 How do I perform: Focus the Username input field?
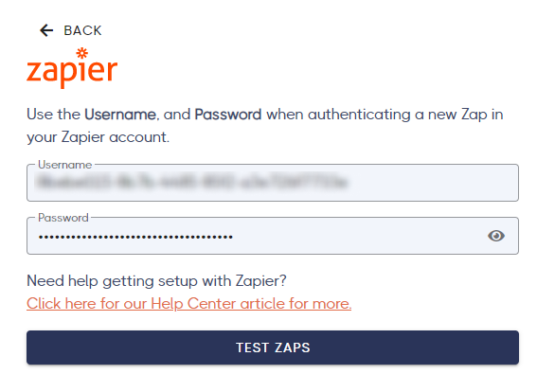pyautogui.click(x=273, y=183)
